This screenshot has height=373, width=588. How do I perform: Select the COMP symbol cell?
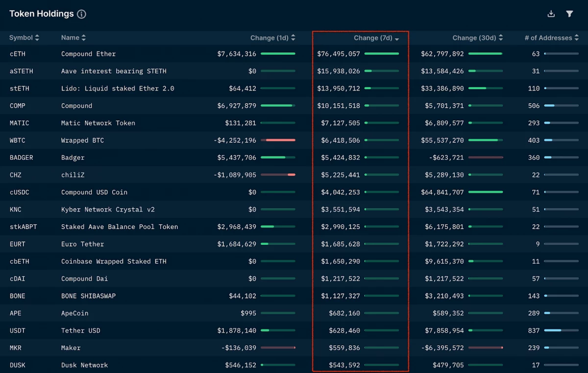tap(18, 106)
